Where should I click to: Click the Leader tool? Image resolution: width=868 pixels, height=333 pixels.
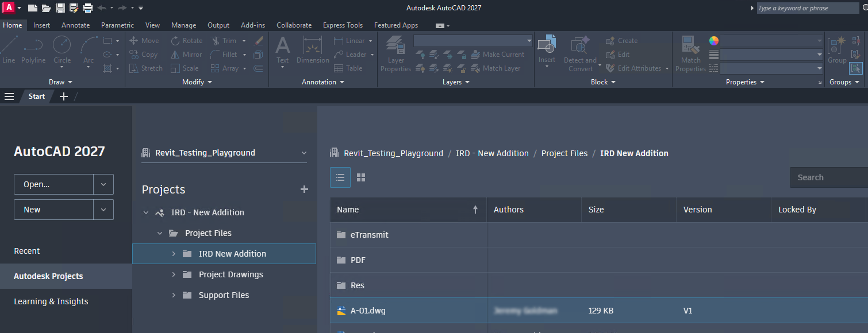pyautogui.click(x=350, y=55)
